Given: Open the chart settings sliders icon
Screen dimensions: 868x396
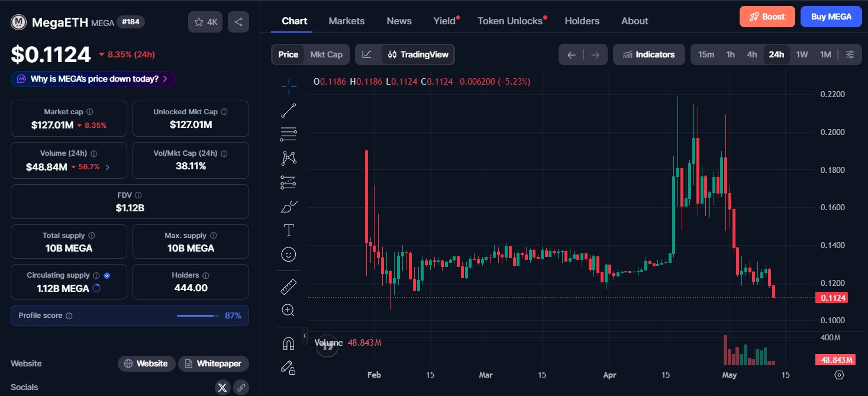Looking at the screenshot, I should point(850,54).
